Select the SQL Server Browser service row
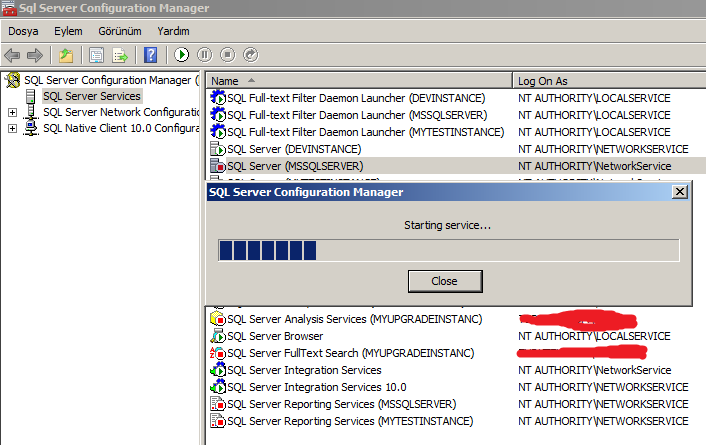This screenshot has width=706, height=445. tap(274, 336)
